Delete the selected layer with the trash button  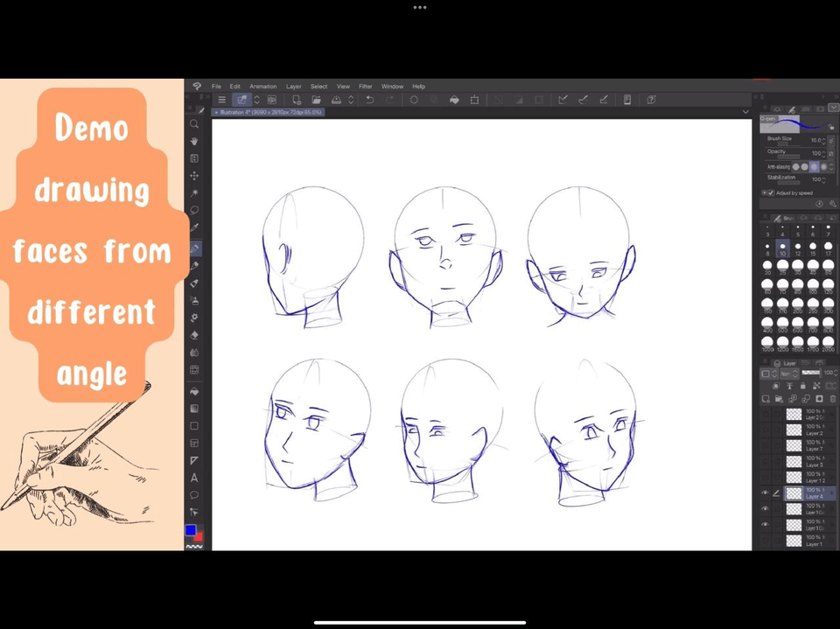click(x=833, y=398)
